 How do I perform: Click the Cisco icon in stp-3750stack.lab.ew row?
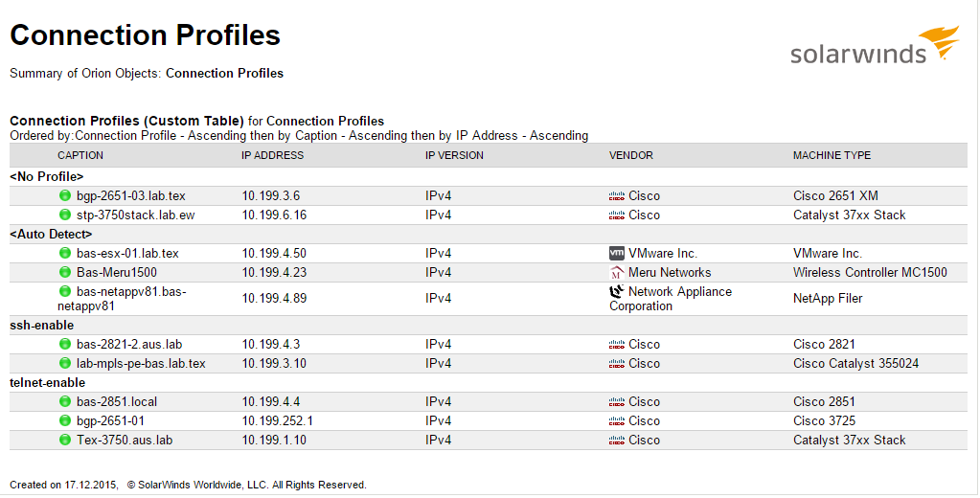tap(617, 215)
